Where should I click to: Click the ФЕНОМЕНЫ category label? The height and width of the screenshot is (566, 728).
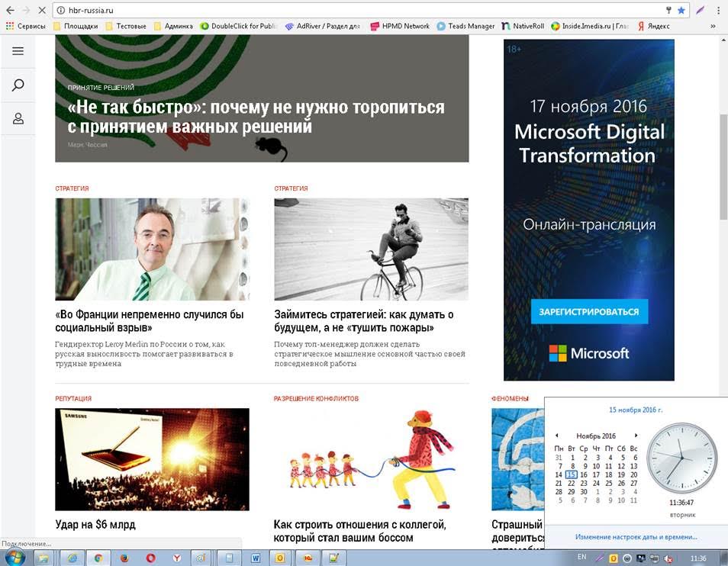510,398
